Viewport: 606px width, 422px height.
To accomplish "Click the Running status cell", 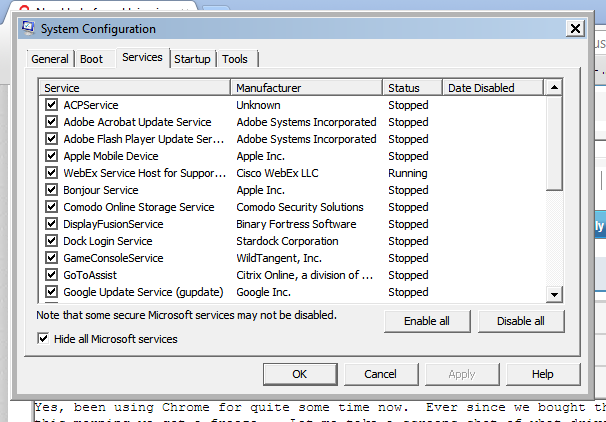I will point(408,173).
